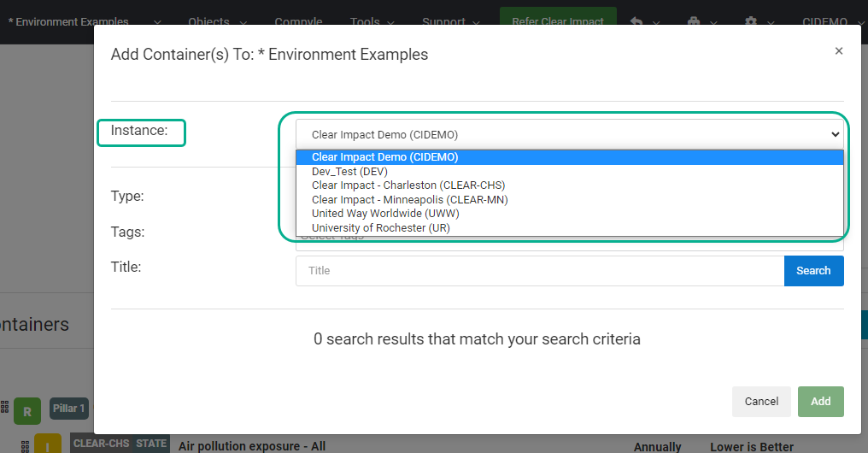Choose United Way Worldwide (UWW)
868x453 pixels.
570,214
